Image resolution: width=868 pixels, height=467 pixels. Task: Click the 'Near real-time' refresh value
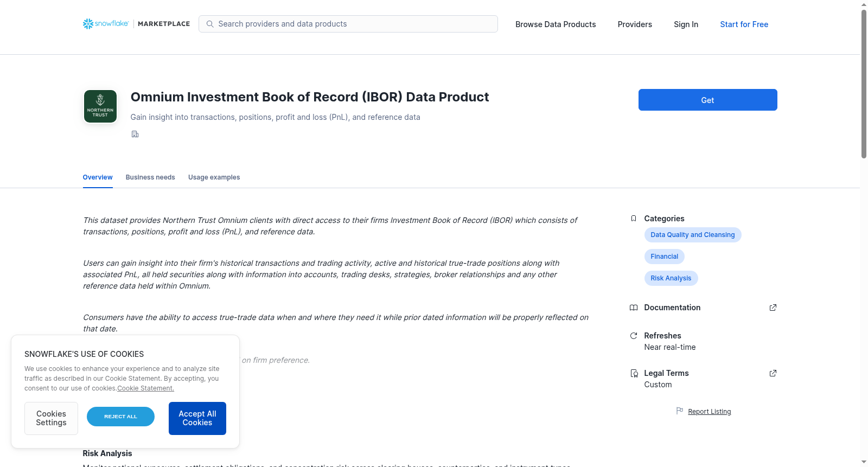click(x=670, y=347)
